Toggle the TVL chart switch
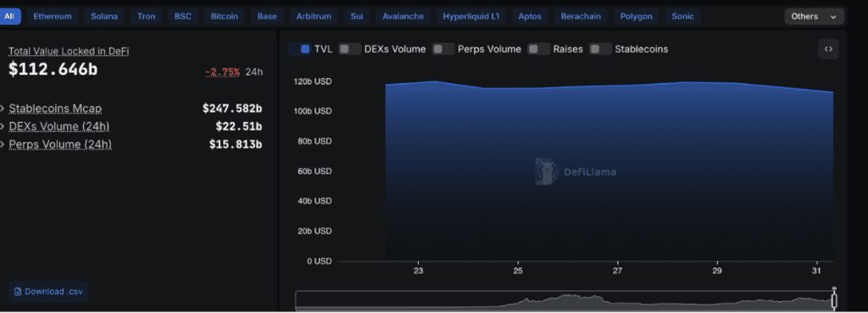The height and width of the screenshot is (313, 868). (x=299, y=48)
